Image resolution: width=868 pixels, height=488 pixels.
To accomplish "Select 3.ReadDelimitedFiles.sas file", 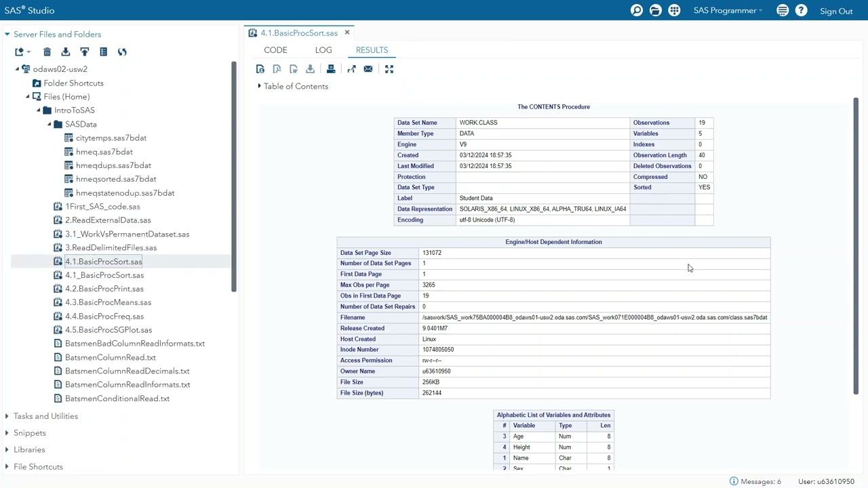I will (111, 247).
